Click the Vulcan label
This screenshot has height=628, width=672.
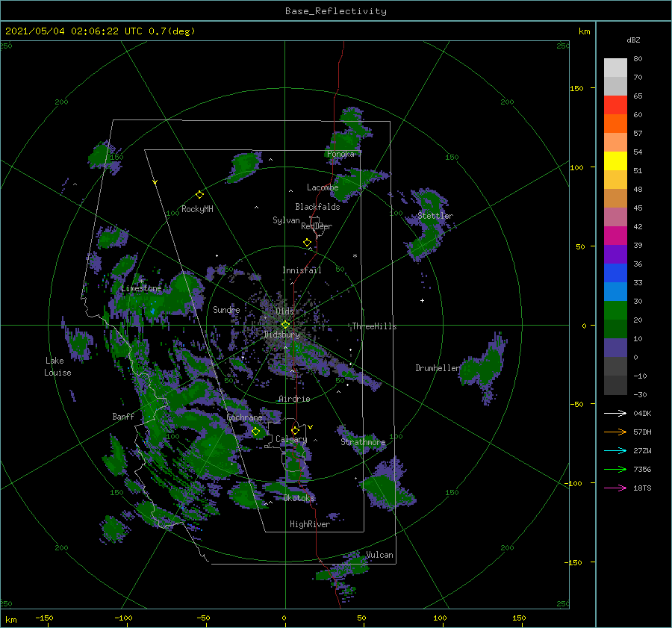(379, 555)
